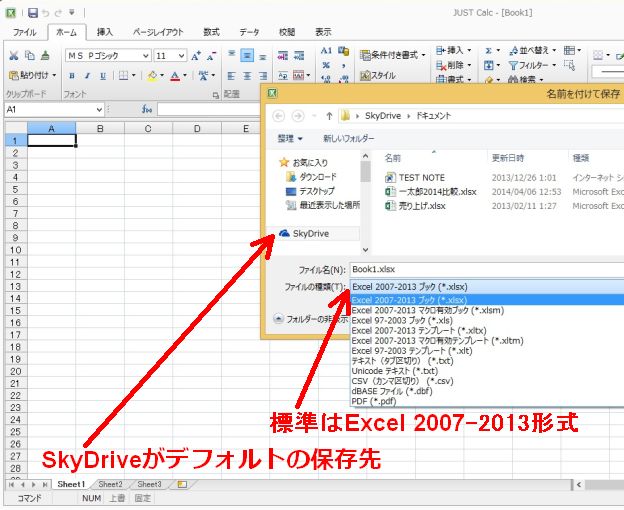
Task: Click the Cut scissors icon
Action: (14, 55)
